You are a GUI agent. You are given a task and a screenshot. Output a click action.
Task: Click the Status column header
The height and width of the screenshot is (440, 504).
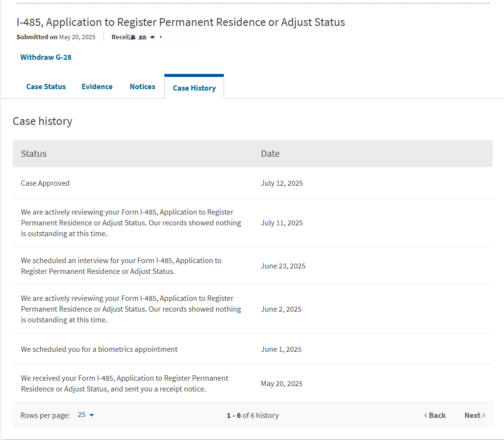(x=34, y=154)
